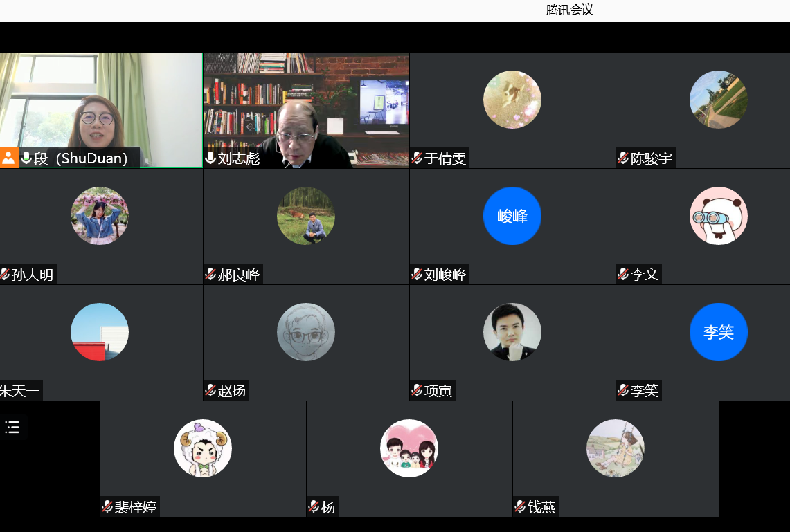Click the name label 杨
Viewport: 790px width, 532px height.
click(328, 507)
